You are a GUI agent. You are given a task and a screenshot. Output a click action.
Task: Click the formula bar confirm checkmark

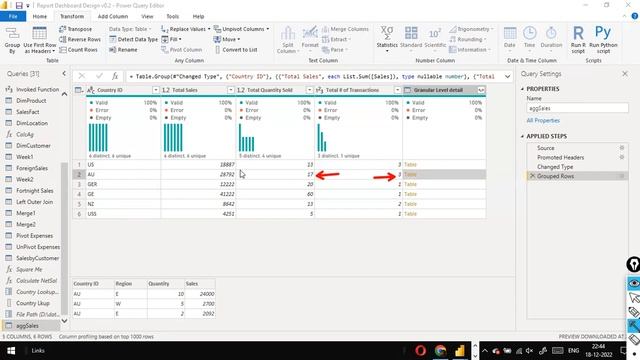[x=99, y=76]
